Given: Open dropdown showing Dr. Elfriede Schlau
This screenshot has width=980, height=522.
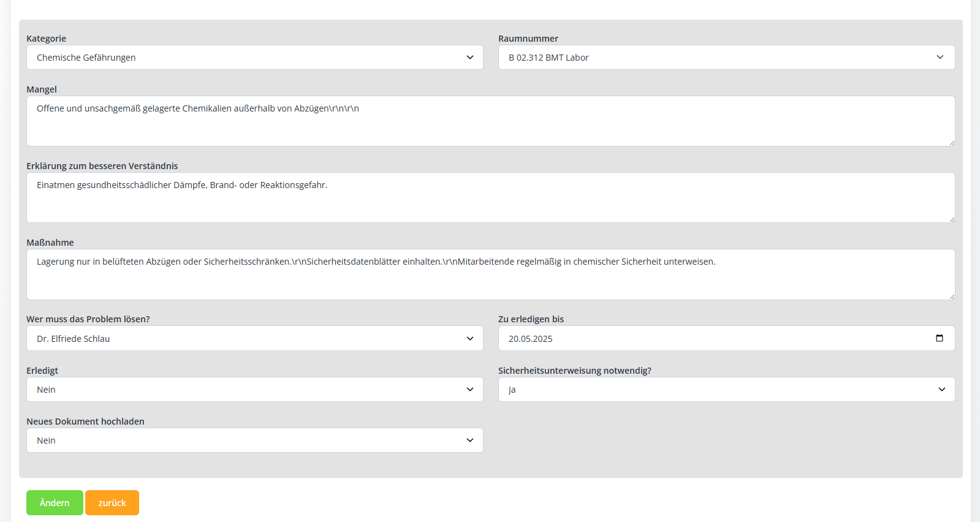Looking at the screenshot, I should [x=245, y=339].
